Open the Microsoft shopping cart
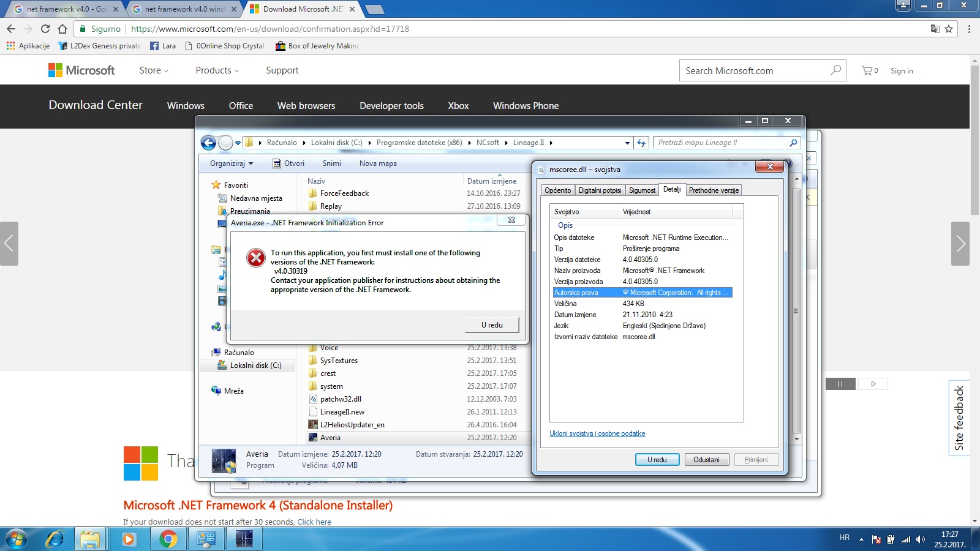This screenshot has width=980, height=551. point(870,70)
